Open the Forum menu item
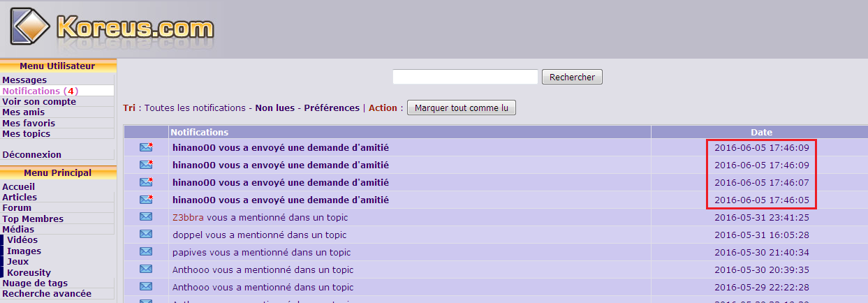 [17, 208]
